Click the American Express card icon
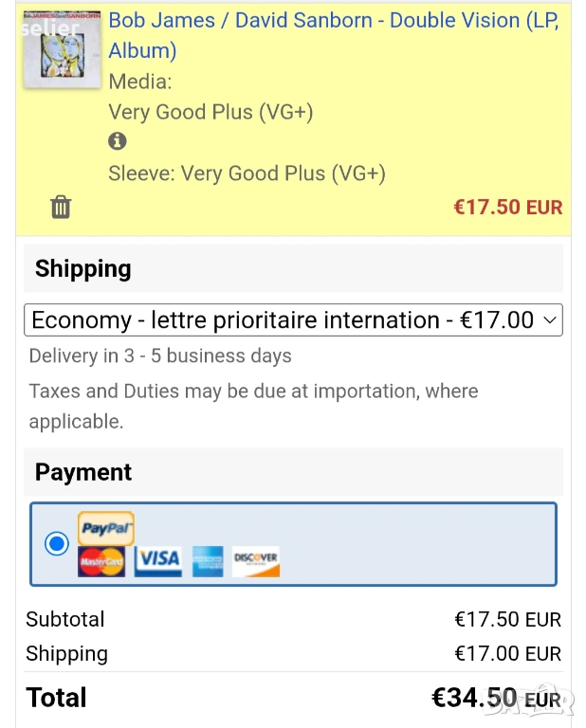Image resolution: width=586 pixels, height=728 pixels. [208, 561]
